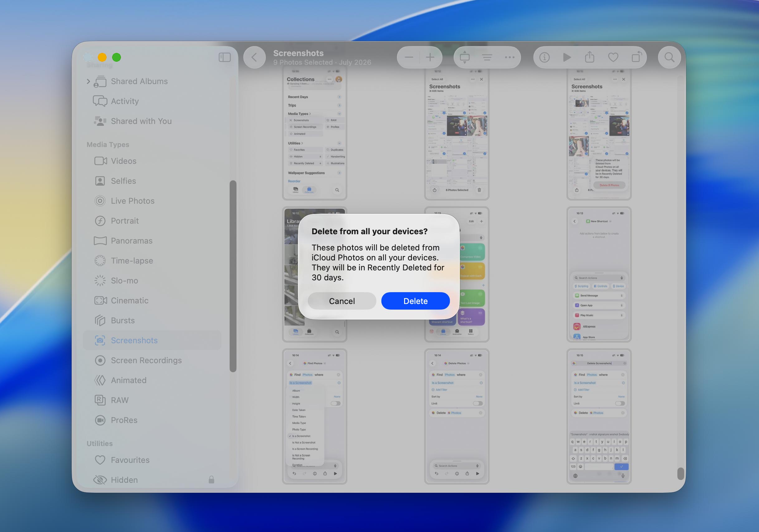Select the Find Photos filter list thumbnail
759x532 pixels.
pos(314,416)
